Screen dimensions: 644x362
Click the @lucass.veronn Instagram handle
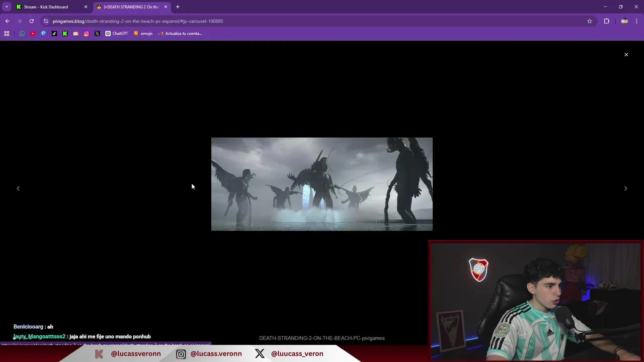point(216,353)
